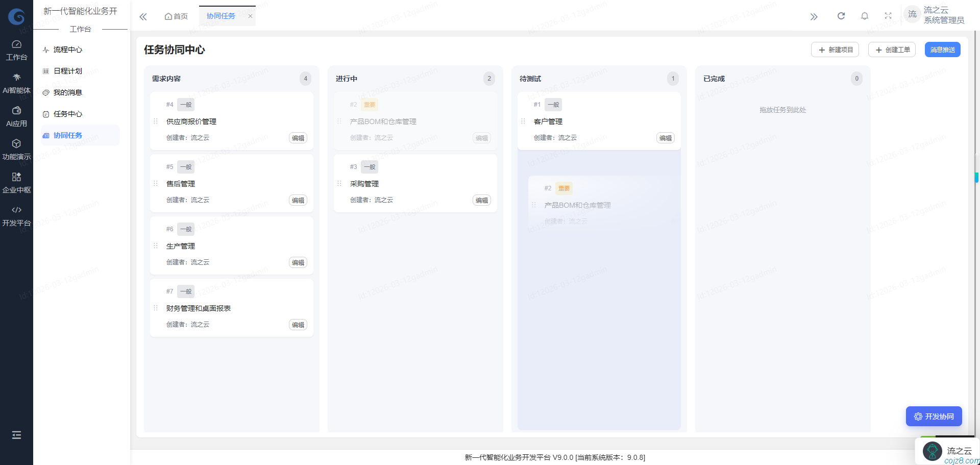This screenshot has width=980, height=465.
Task: Open 企业中枢 sidebar icon
Action: pyautogui.click(x=16, y=182)
